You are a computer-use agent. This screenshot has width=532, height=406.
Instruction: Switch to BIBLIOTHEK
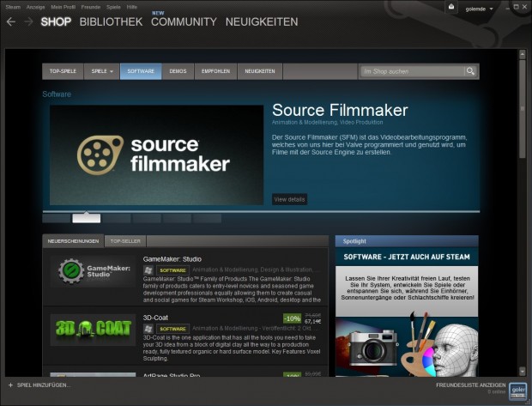tap(111, 22)
